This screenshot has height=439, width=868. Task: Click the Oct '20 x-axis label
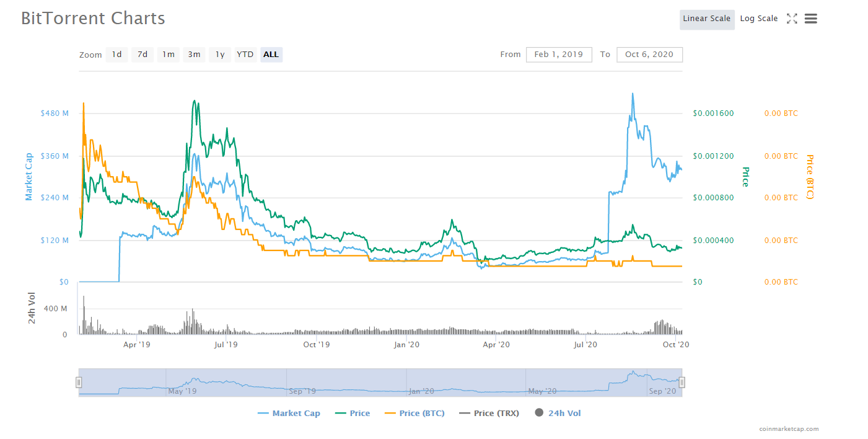tap(677, 345)
